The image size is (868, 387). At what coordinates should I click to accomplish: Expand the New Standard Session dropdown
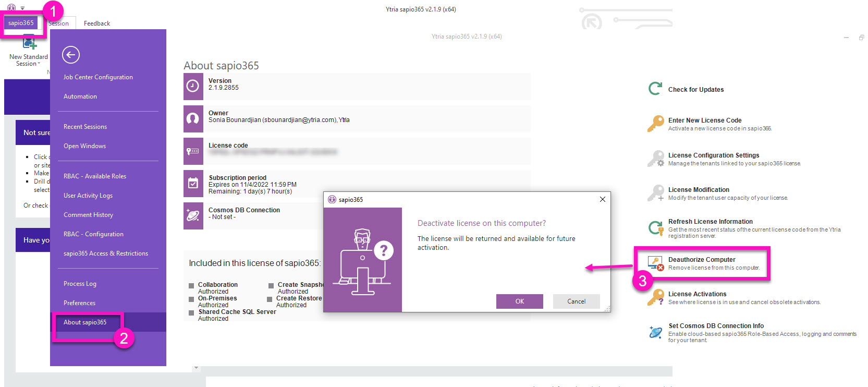[x=39, y=64]
